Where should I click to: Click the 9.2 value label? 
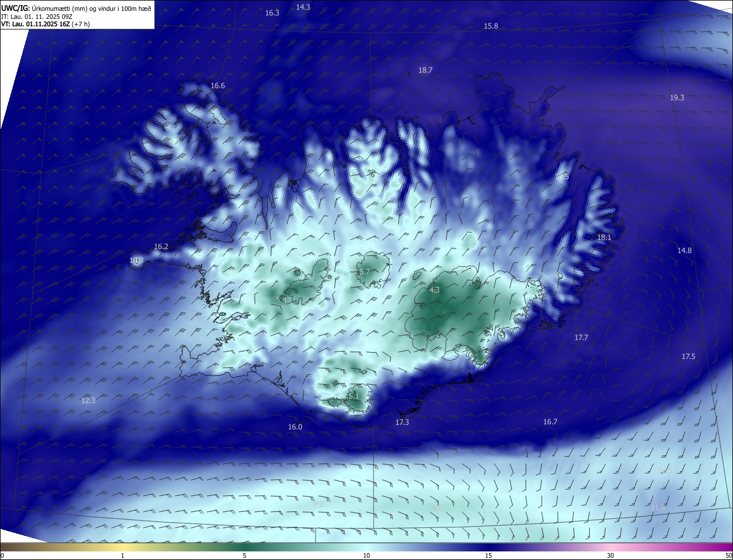[318, 504]
